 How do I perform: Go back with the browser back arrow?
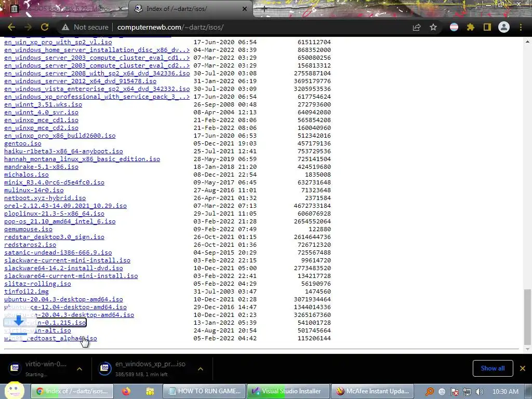pos(11,27)
